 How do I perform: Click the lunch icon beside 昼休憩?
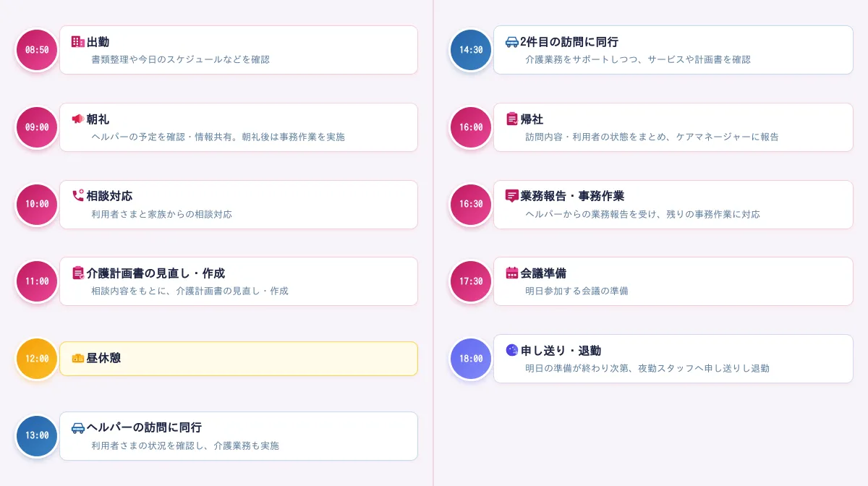click(78, 358)
